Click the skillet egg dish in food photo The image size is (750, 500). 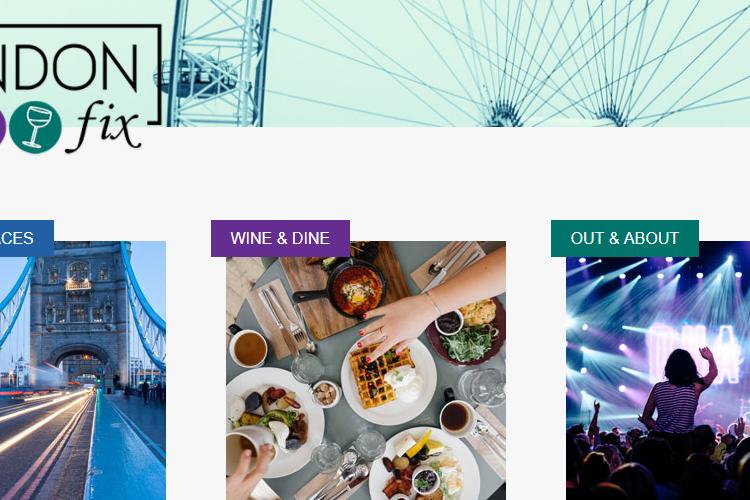coord(356,288)
